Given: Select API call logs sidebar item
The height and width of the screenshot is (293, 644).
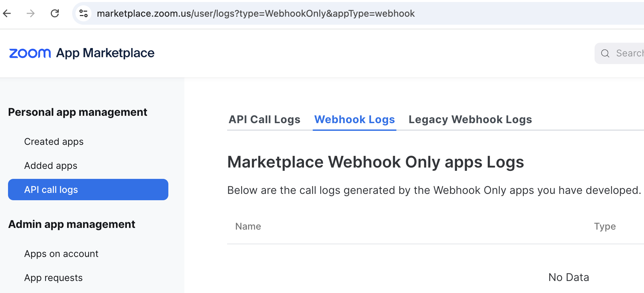Looking at the screenshot, I should pyautogui.click(x=88, y=190).
